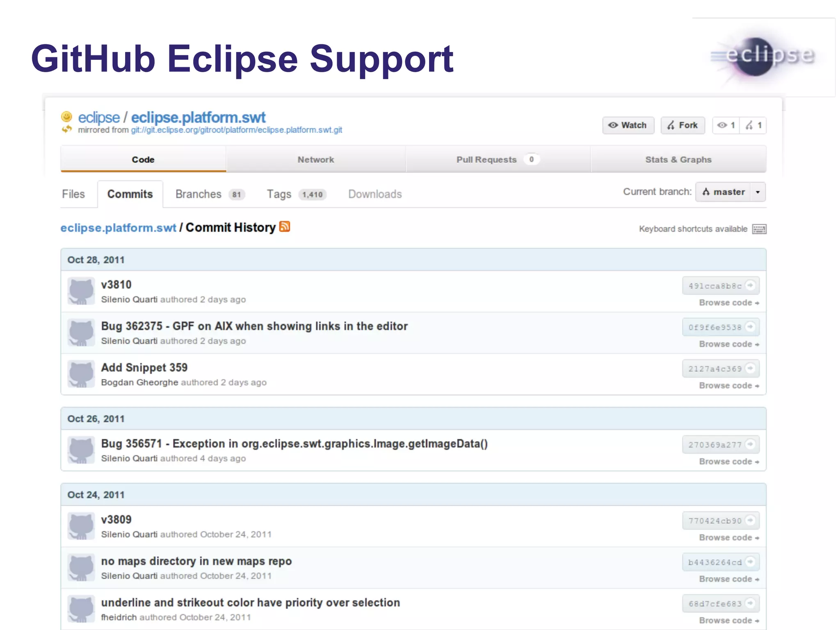The height and width of the screenshot is (630, 840).
Task: Open the Pull Requests tab
Action: 498,159
